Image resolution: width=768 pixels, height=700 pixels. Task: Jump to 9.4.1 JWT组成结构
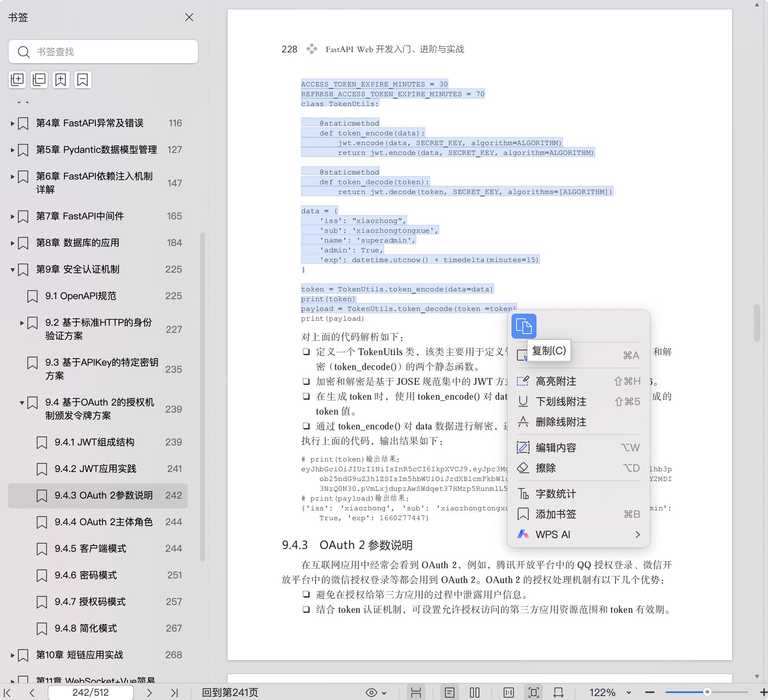(98, 442)
